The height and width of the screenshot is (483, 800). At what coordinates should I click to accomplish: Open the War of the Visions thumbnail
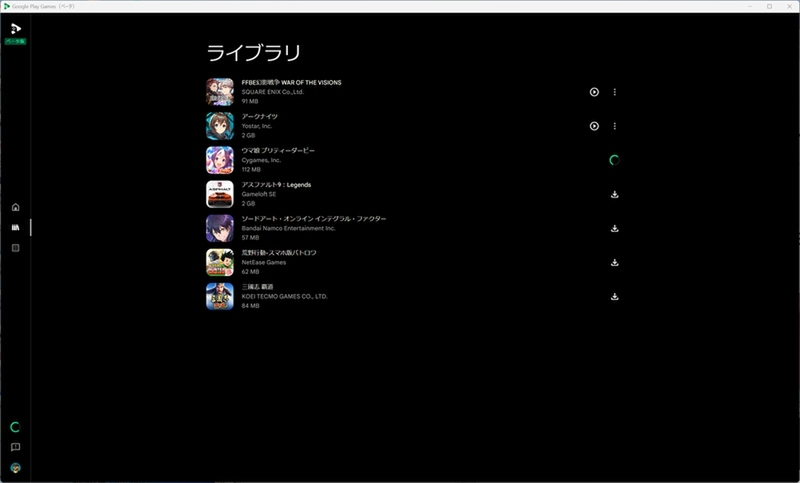[220, 92]
